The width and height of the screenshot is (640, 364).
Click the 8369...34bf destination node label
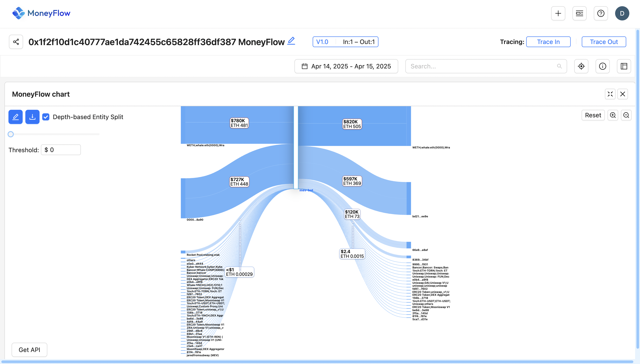[x=420, y=260]
